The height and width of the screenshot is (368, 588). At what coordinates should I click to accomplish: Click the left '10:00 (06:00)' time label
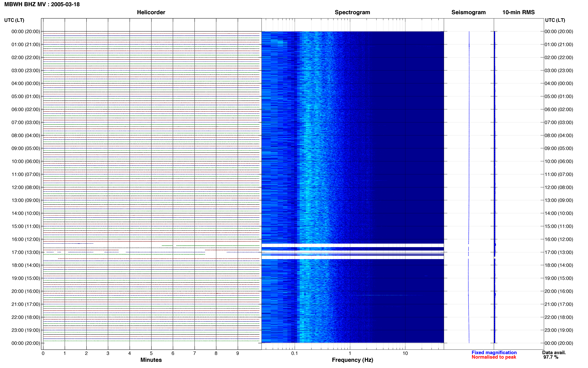click(x=26, y=161)
